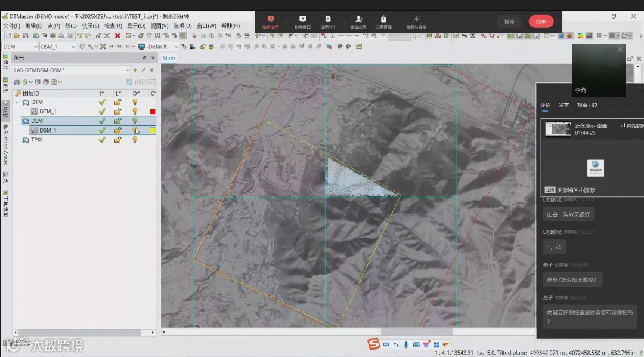Open the grid icon dropdown arrow after red X
The height and width of the screenshot is (357, 644).
click(x=134, y=36)
